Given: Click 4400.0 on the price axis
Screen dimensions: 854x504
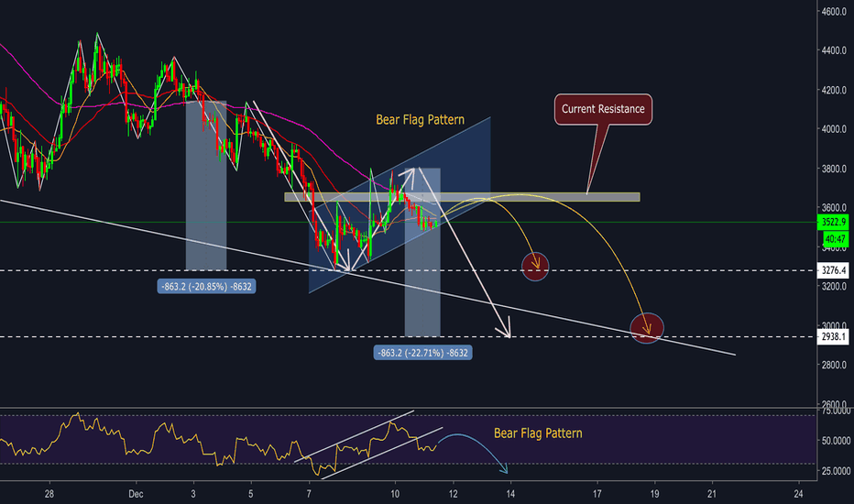Looking at the screenshot, I should [x=835, y=50].
